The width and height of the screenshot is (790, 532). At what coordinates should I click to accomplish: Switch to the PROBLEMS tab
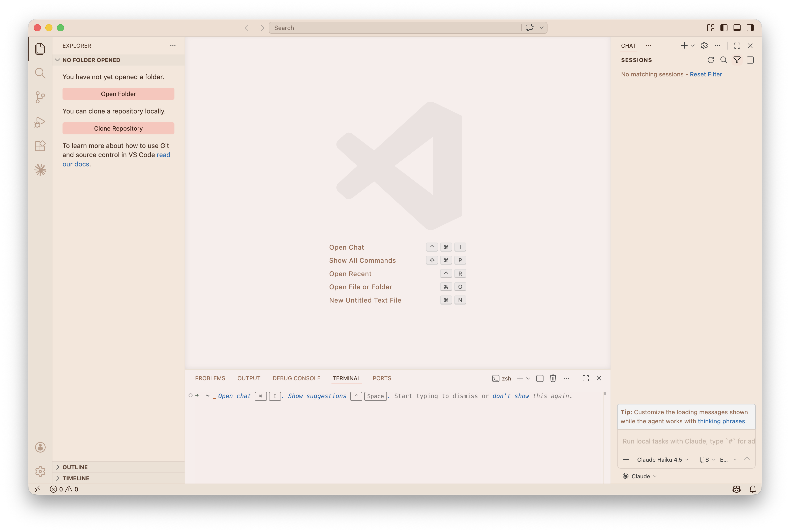[x=210, y=378]
